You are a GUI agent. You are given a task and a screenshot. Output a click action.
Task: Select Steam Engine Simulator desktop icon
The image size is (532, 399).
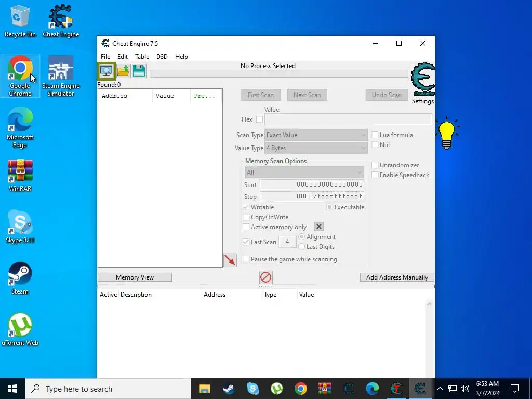click(x=61, y=76)
